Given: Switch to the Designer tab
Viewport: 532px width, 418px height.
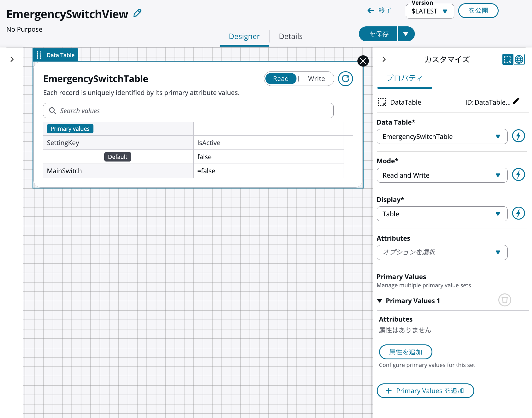Looking at the screenshot, I should tap(244, 36).
